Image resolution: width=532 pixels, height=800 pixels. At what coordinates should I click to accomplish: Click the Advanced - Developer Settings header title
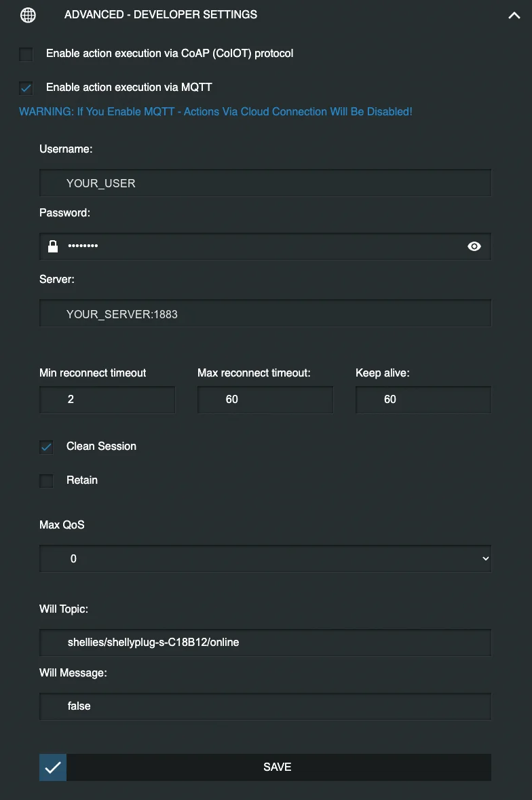tap(161, 14)
